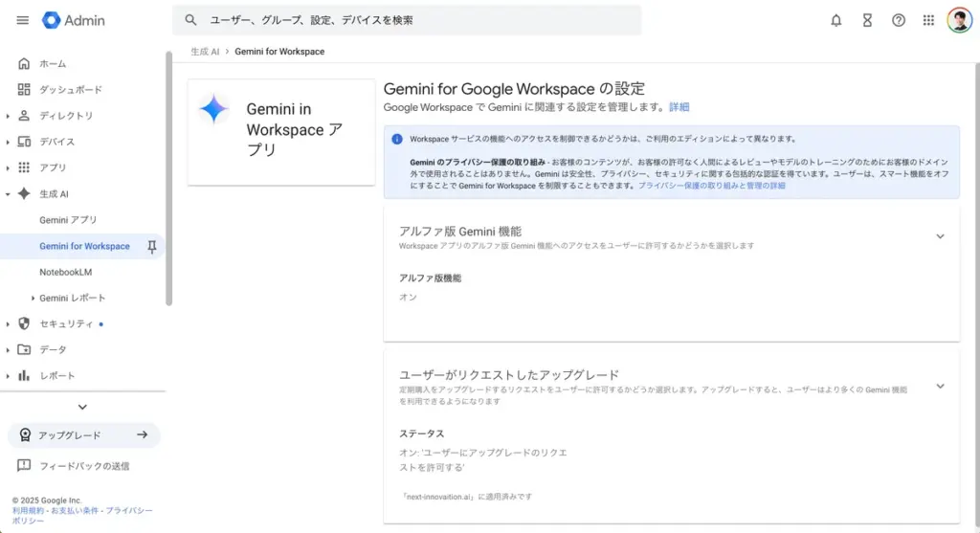The width and height of the screenshot is (980, 533).
Task: Open the main hamburger menu
Action: [x=23, y=20]
